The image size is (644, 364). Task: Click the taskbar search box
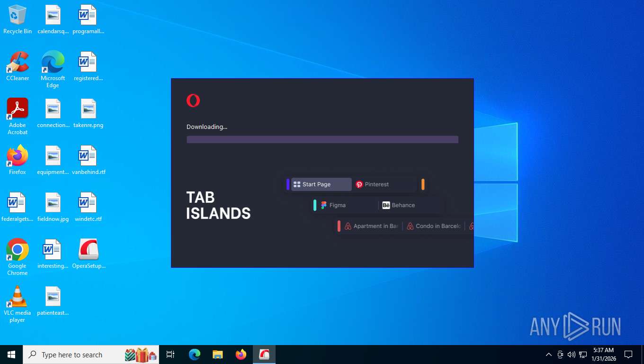(91, 355)
